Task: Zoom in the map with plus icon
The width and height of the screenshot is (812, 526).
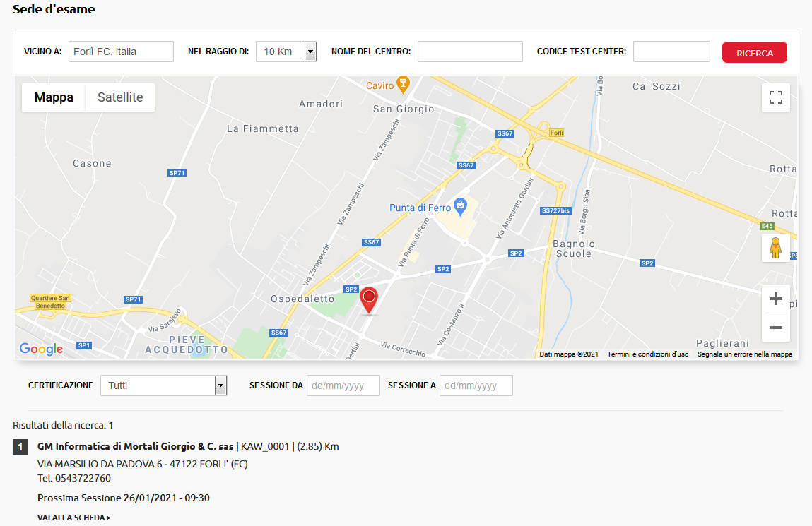Action: coord(776,299)
